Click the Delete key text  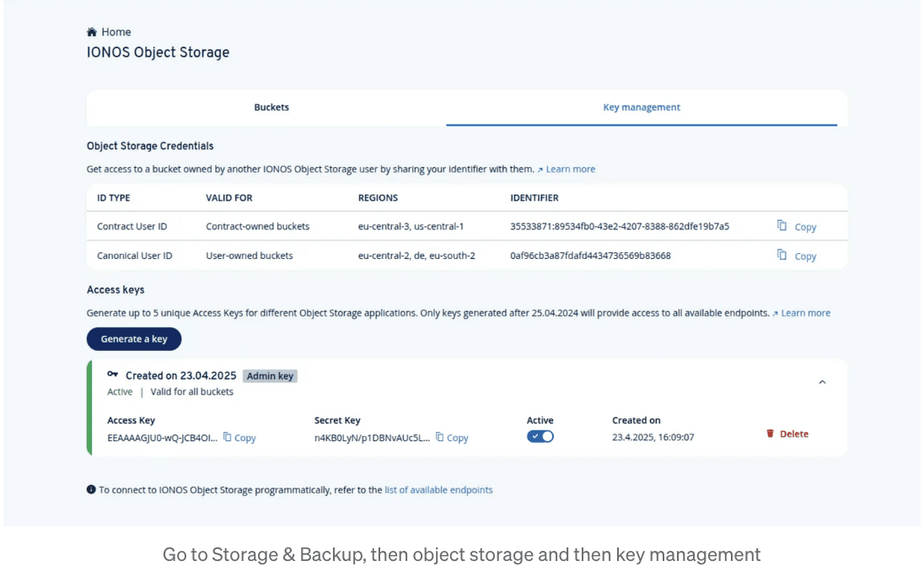(794, 434)
